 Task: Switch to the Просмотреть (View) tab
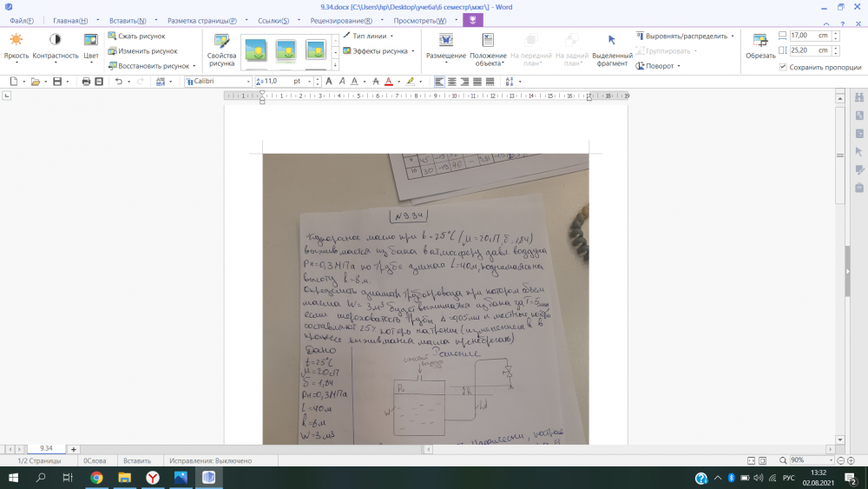click(x=419, y=21)
